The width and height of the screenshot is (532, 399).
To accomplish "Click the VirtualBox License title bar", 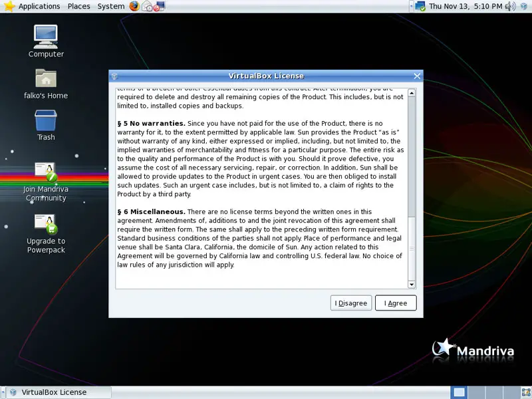I will (266, 76).
